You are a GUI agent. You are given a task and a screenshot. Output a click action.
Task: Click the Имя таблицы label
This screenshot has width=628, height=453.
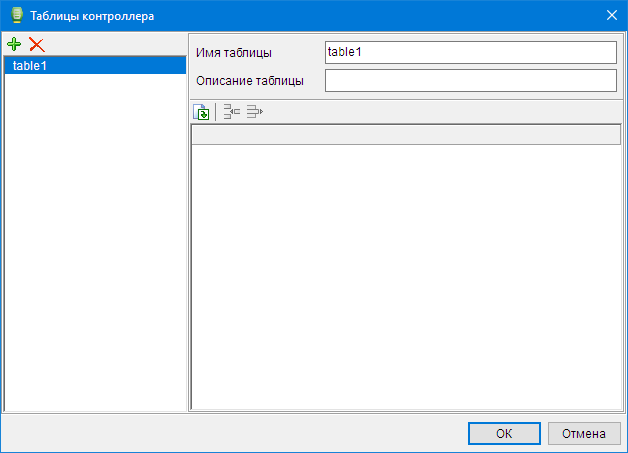point(234,53)
